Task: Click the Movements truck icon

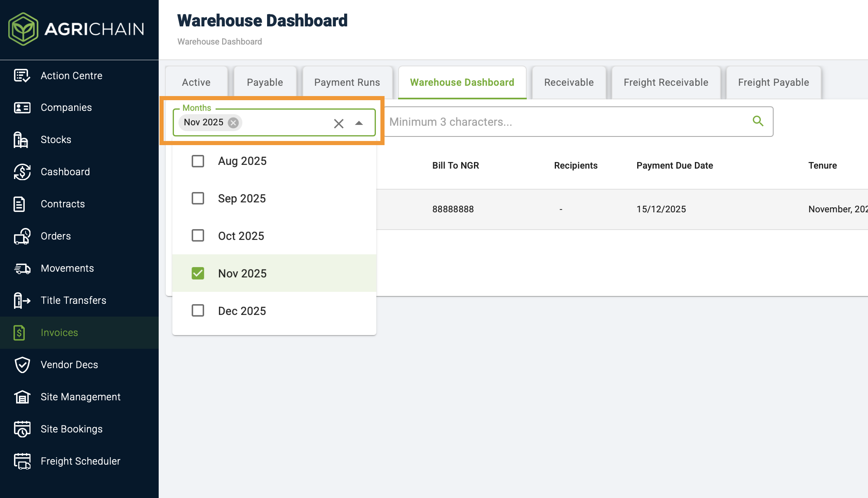Action: click(x=22, y=268)
